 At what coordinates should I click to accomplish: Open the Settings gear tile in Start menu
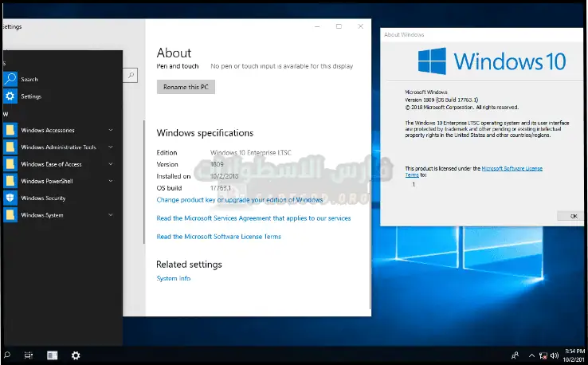point(10,96)
